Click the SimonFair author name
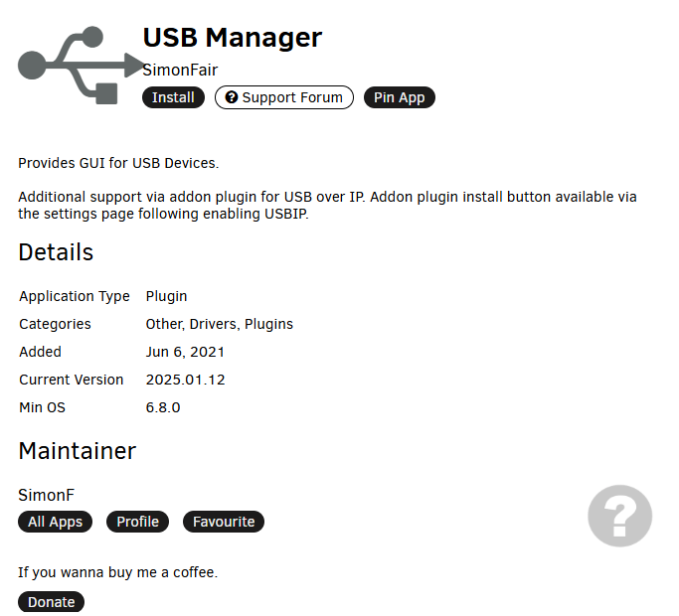Image resolution: width=679 pixels, height=616 pixels. (x=180, y=71)
